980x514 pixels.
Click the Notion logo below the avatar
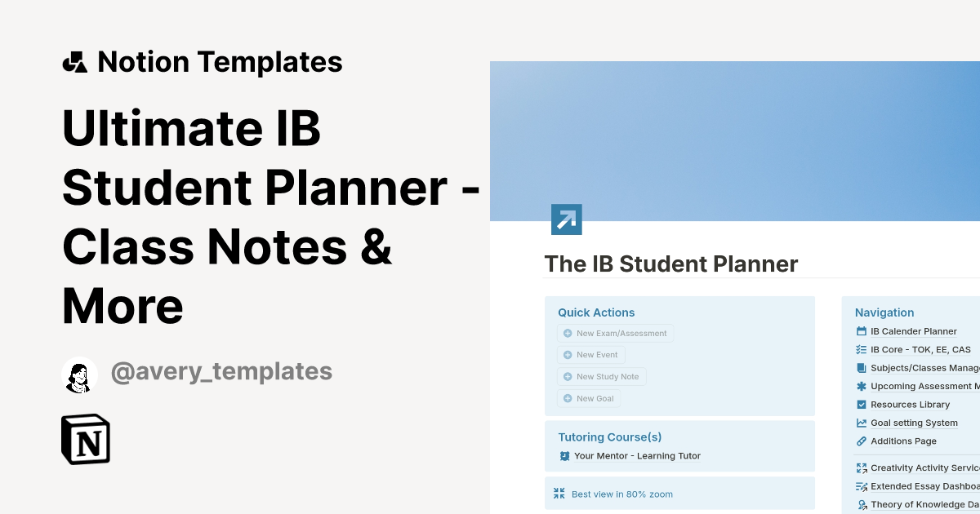point(85,439)
